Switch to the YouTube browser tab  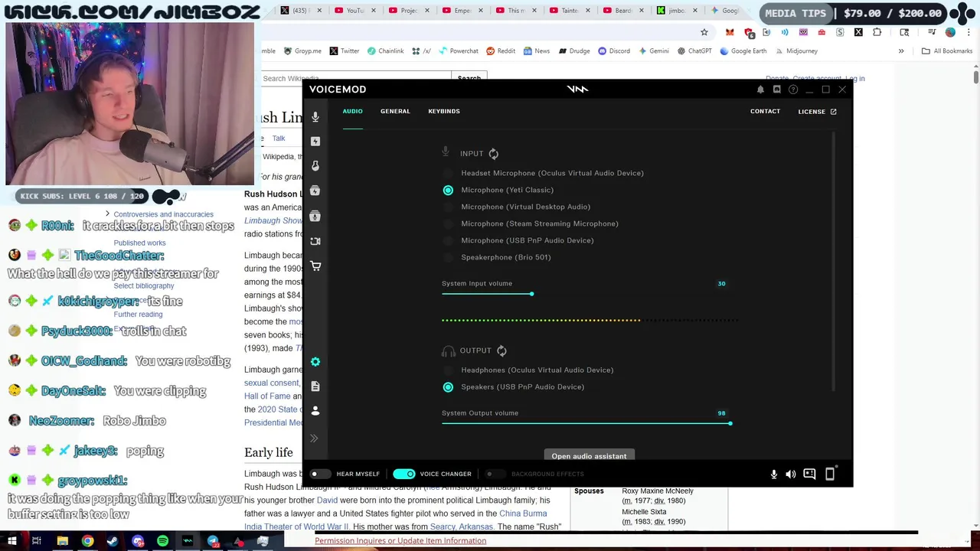(x=351, y=11)
